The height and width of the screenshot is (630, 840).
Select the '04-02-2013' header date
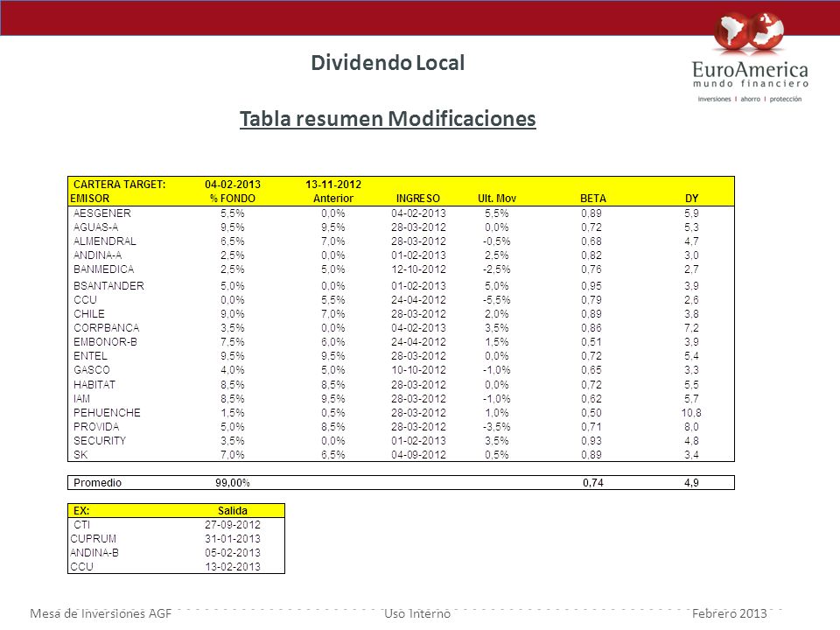coord(233,185)
